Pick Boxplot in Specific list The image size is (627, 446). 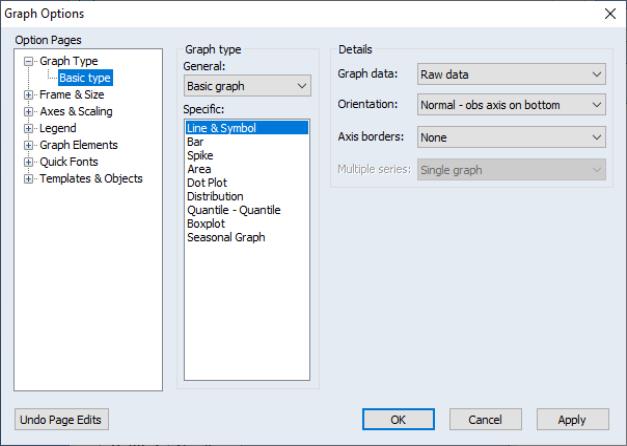(207, 224)
